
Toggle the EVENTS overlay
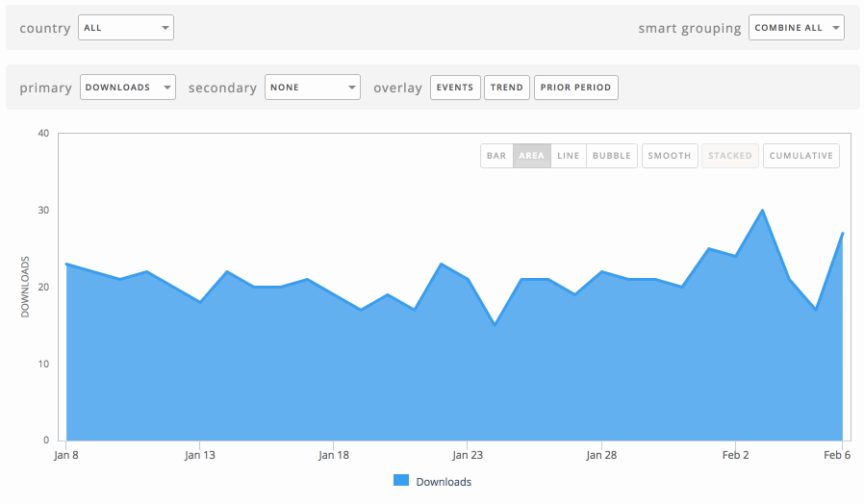455,88
